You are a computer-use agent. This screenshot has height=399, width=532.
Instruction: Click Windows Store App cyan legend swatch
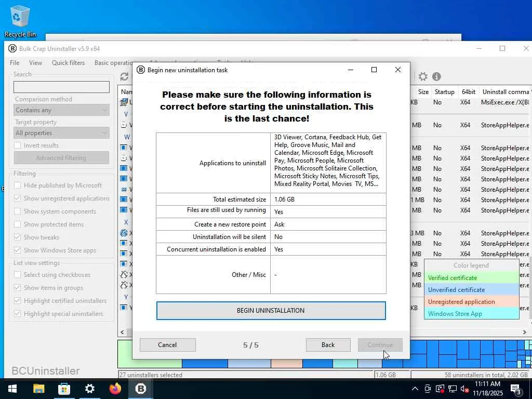tap(471, 313)
